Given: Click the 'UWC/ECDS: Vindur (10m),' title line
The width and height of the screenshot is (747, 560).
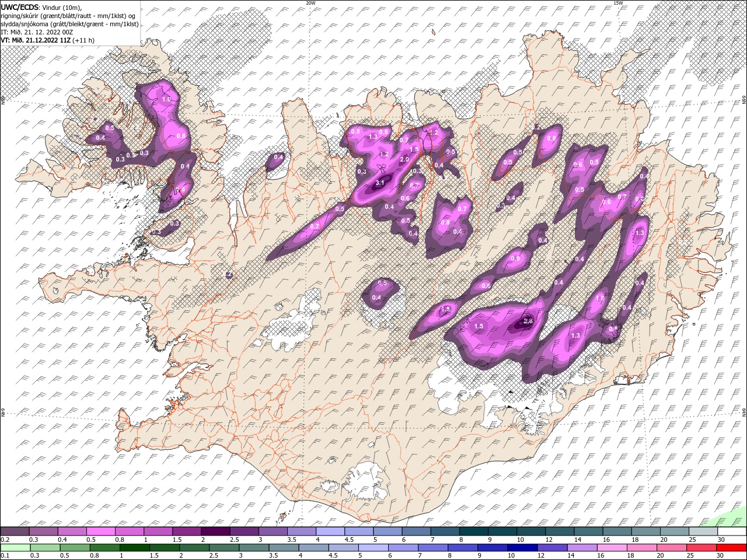Looking at the screenshot, I should click(x=41, y=6).
